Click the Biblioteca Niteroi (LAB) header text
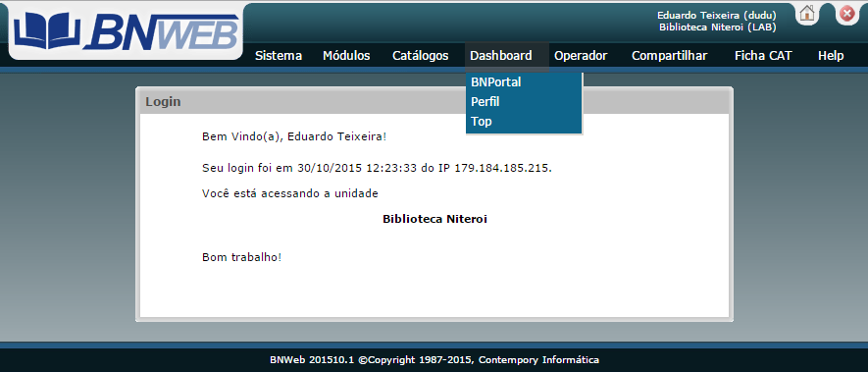 click(x=717, y=27)
